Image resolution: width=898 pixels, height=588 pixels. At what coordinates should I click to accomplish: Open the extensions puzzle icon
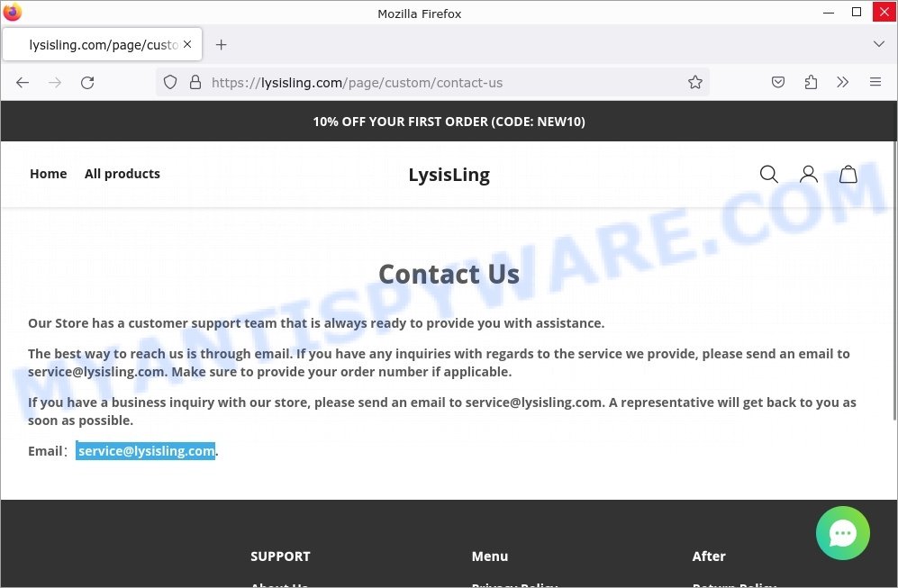pyautogui.click(x=811, y=83)
